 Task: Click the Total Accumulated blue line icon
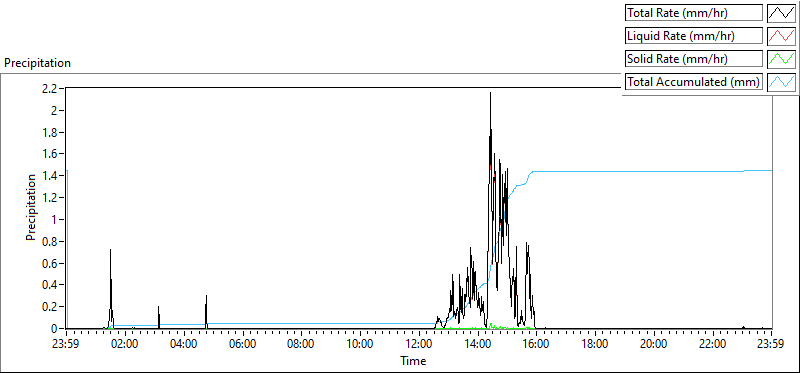tap(781, 82)
